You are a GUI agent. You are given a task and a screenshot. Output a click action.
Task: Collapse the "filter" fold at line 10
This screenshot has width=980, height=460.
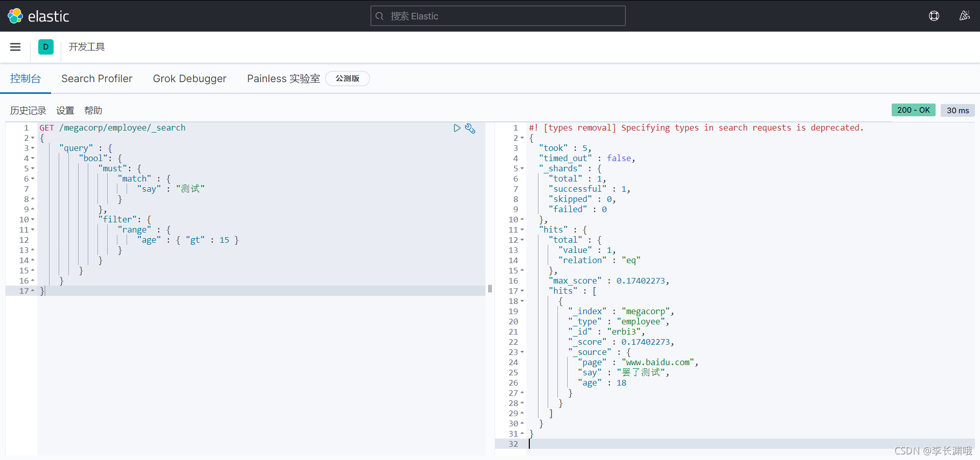[x=33, y=220]
